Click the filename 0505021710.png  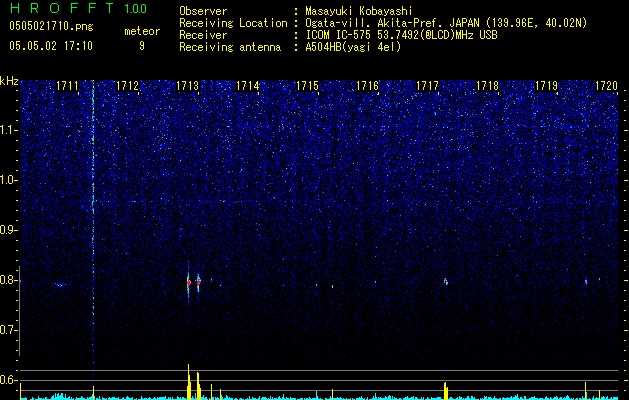pos(51,26)
